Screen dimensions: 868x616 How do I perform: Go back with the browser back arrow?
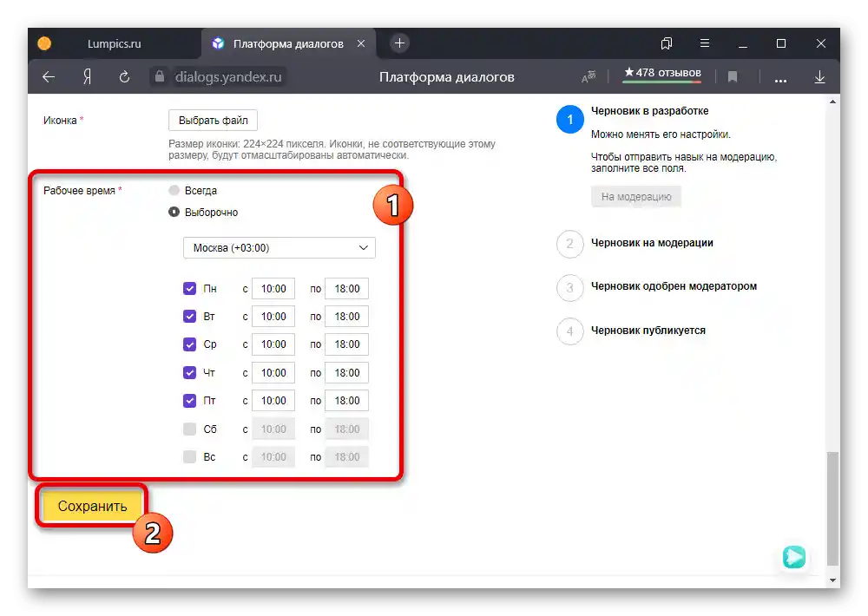49,77
